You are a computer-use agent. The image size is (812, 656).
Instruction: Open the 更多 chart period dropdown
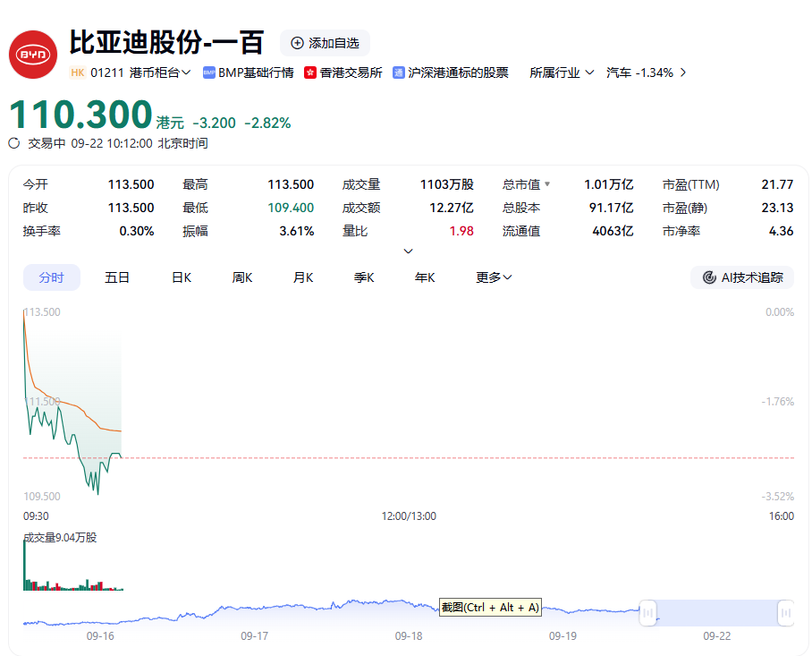(x=494, y=277)
